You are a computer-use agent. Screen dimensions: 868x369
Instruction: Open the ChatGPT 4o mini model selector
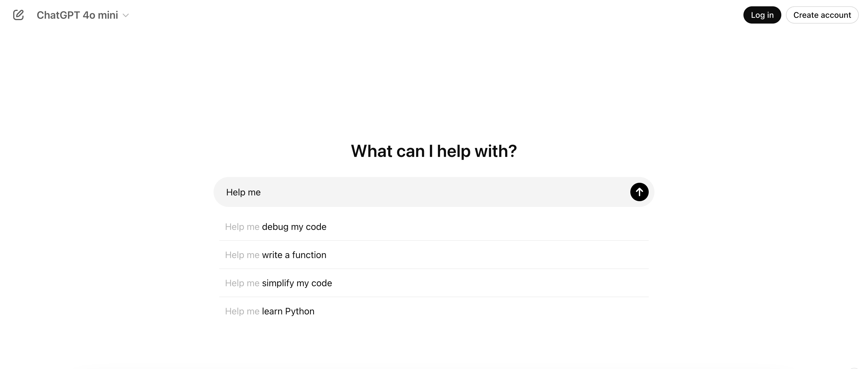tap(83, 15)
